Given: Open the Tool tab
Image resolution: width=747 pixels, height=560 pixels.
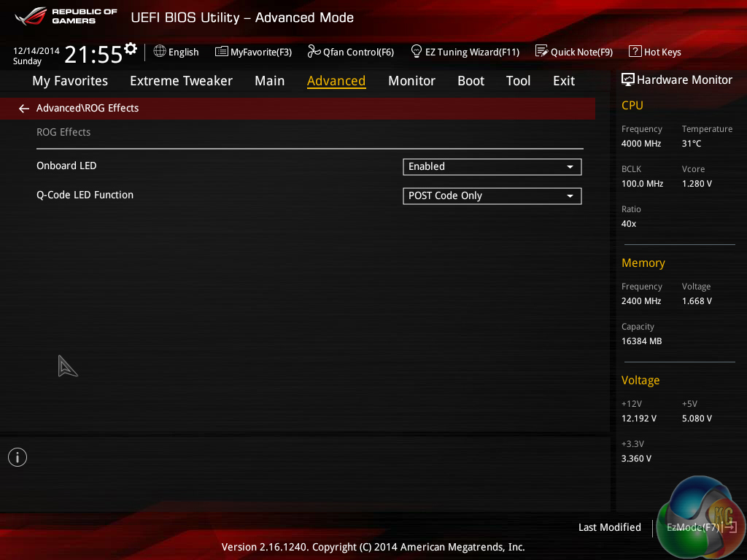Looking at the screenshot, I should coord(519,81).
